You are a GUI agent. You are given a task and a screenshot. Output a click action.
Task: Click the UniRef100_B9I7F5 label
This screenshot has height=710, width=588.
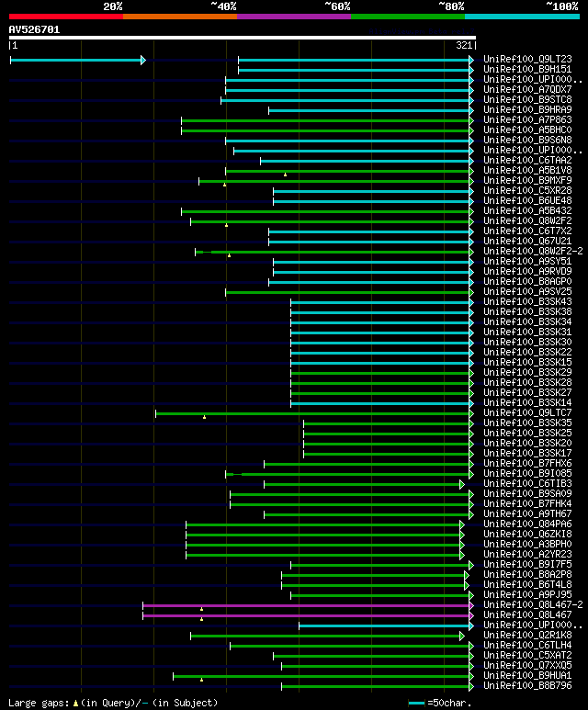[x=527, y=564]
